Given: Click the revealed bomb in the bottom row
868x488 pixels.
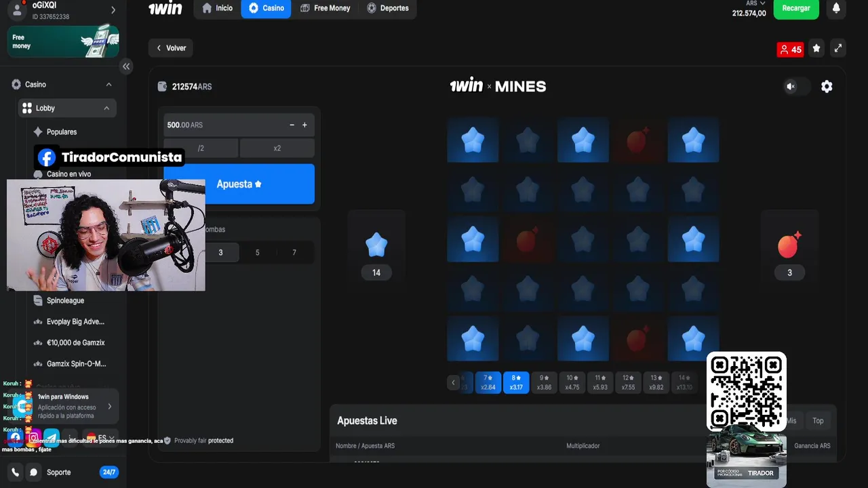Looking at the screenshot, I should click(x=637, y=339).
